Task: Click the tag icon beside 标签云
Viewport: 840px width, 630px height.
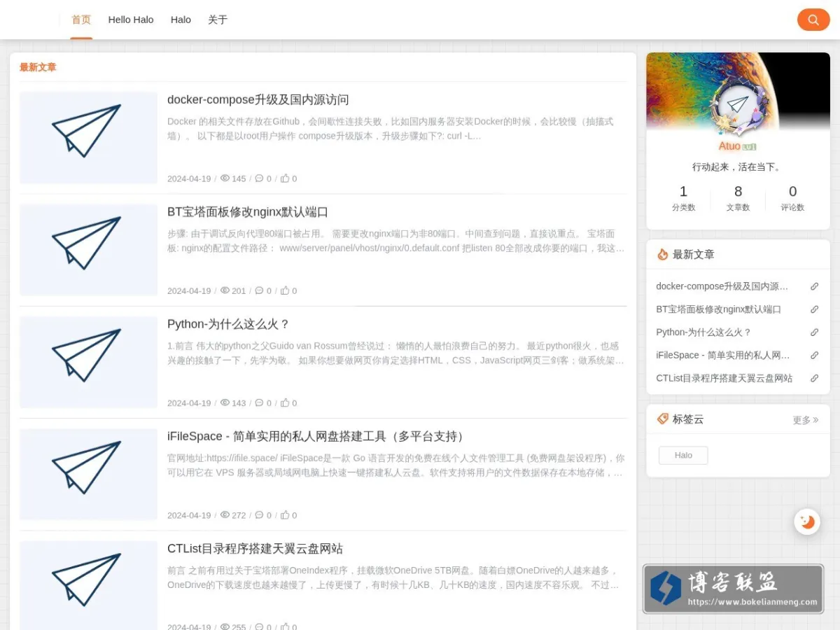Action: pos(662,419)
